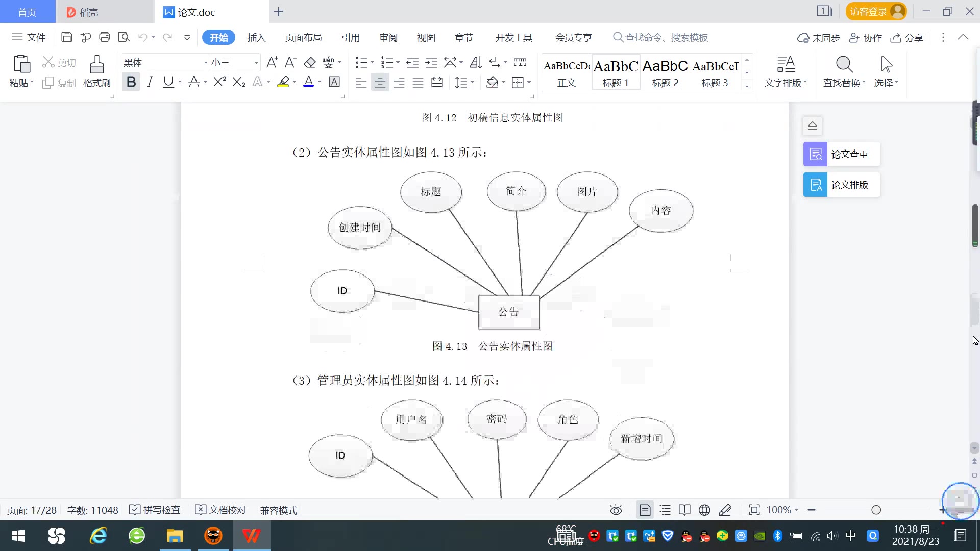Toggle italic formatting

point(150,82)
